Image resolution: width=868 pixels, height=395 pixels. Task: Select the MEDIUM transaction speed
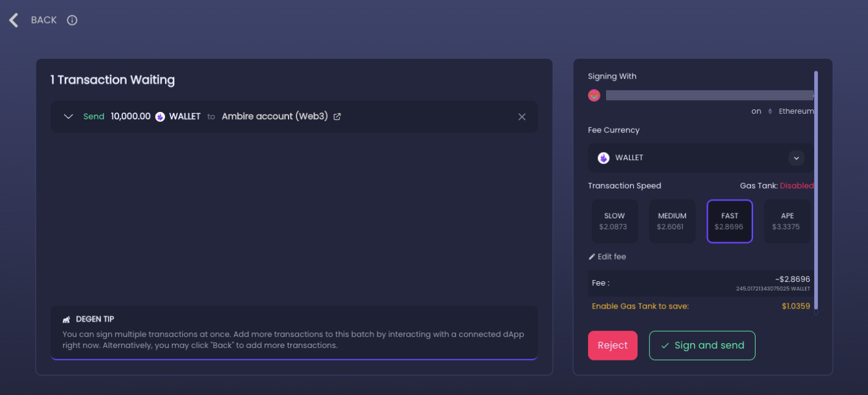click(x=672, y=221)
